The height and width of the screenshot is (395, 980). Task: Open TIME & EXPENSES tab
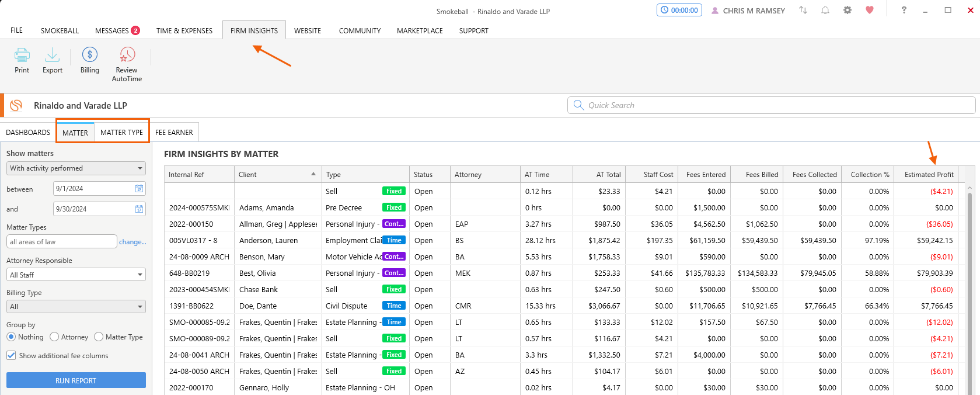pos(184,30)
